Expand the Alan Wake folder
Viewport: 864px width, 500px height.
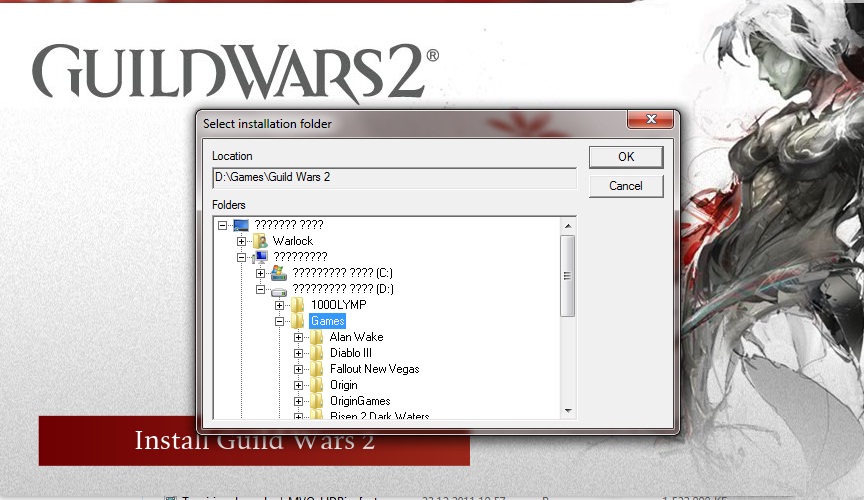point(299,337)
